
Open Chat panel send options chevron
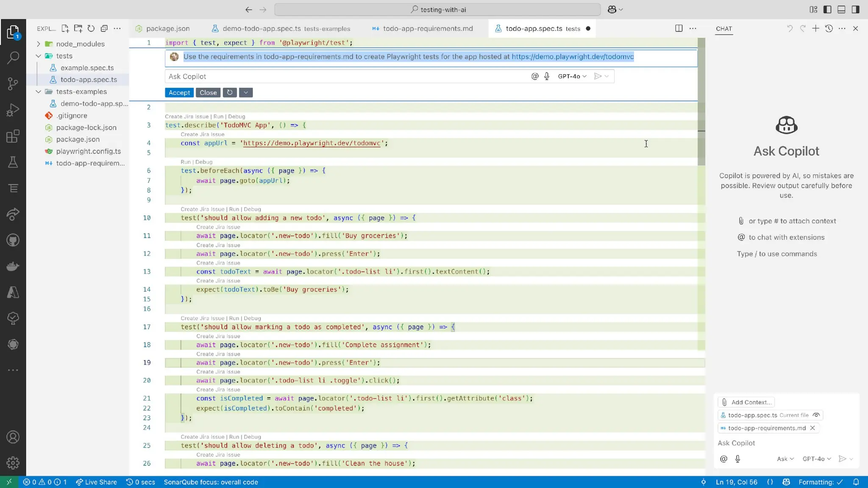pyautogui.click(x=851, y=459)
